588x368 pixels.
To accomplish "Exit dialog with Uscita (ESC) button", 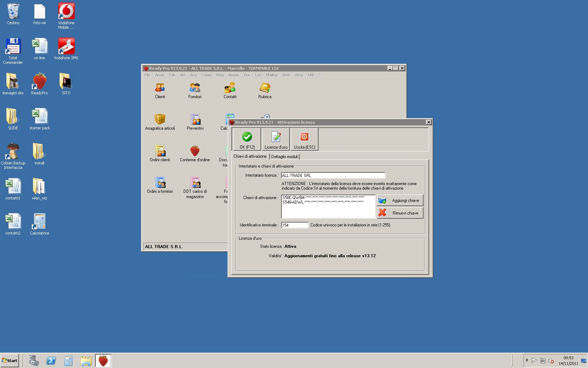I will pyautogui.click(x=304, y=139).
